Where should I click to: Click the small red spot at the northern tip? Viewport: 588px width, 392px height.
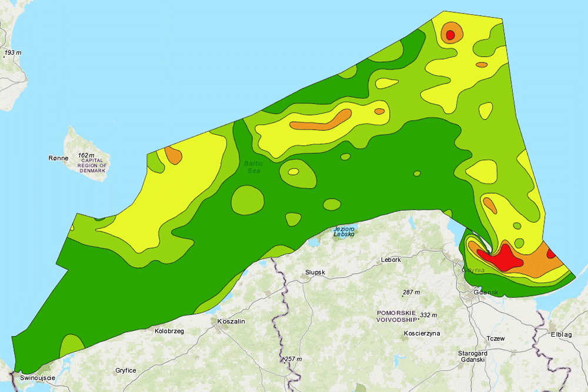coord(450,35)
